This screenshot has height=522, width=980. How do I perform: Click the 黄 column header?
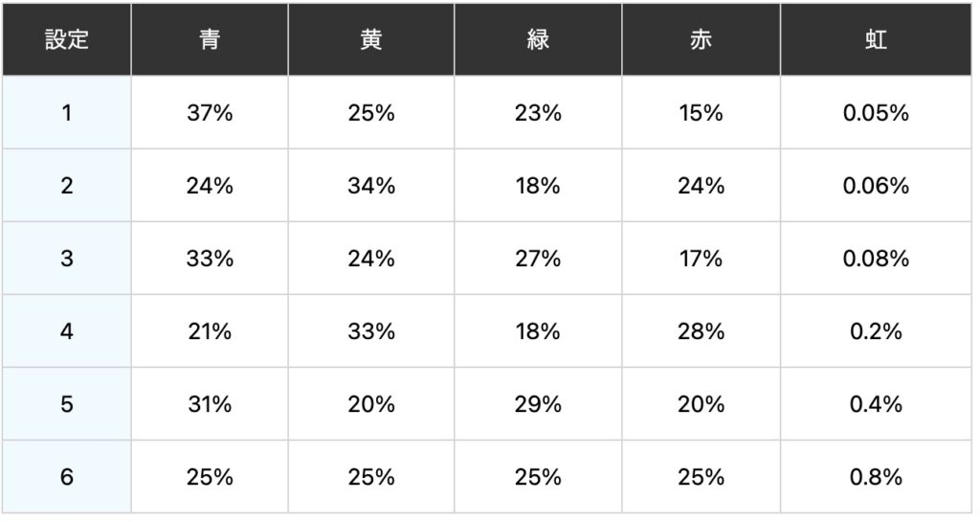(371, 41)
